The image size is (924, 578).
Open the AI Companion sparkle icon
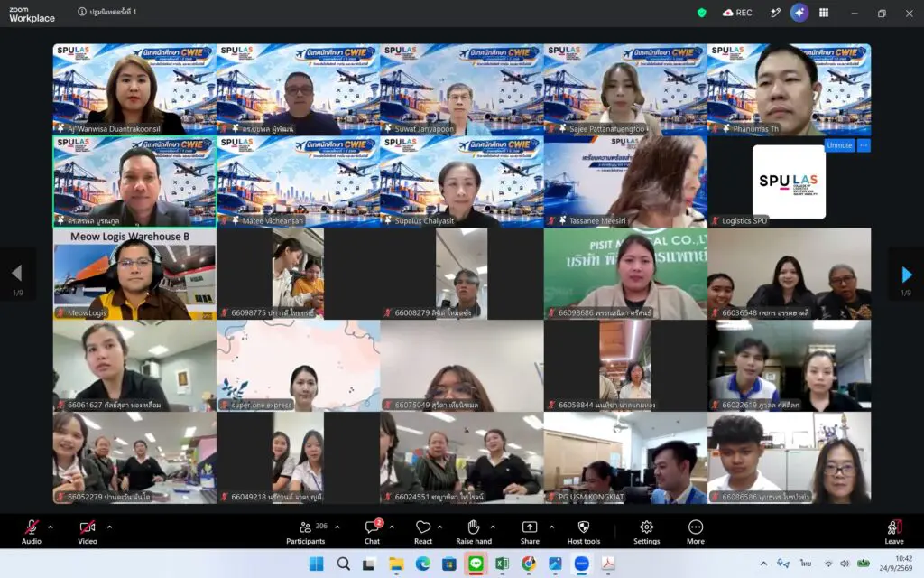tap(799, 13)
